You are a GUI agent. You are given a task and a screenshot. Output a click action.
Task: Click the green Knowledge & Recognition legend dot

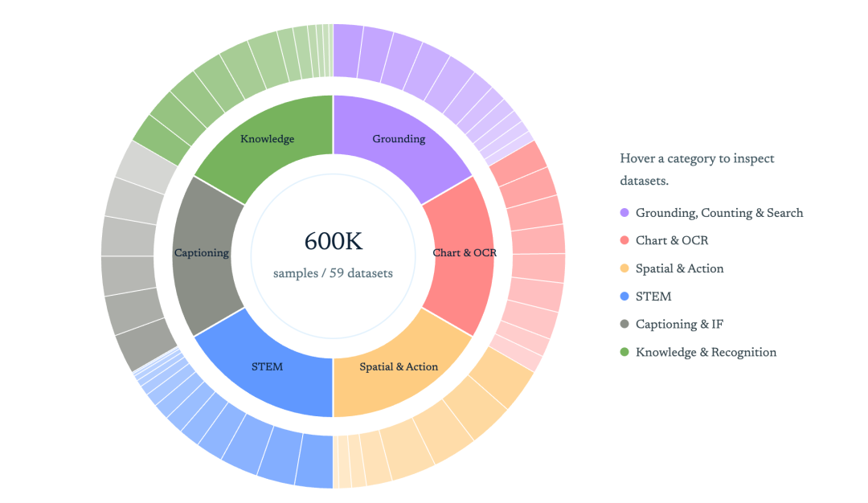click(624, 352)
